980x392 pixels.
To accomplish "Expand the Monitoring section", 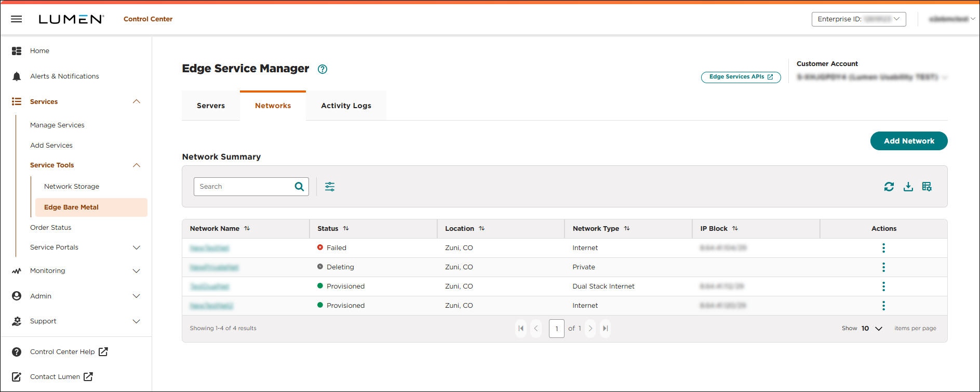I will [137, 271].
